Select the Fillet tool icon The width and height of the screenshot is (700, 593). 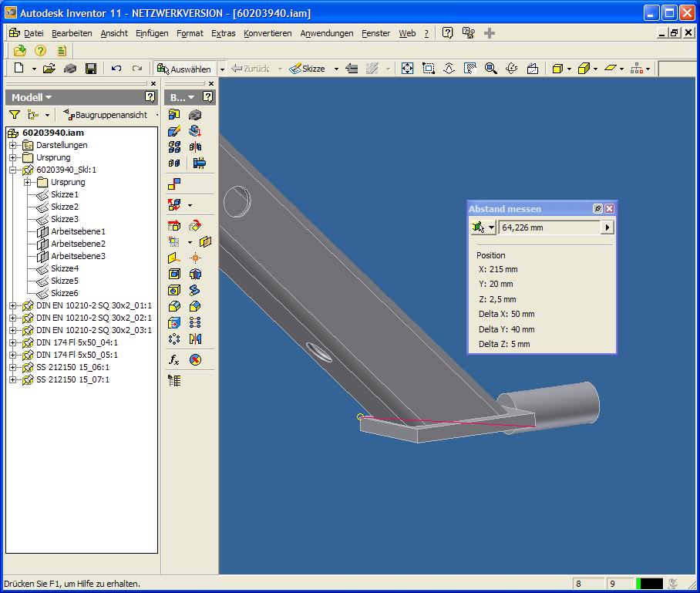[174, 306]
